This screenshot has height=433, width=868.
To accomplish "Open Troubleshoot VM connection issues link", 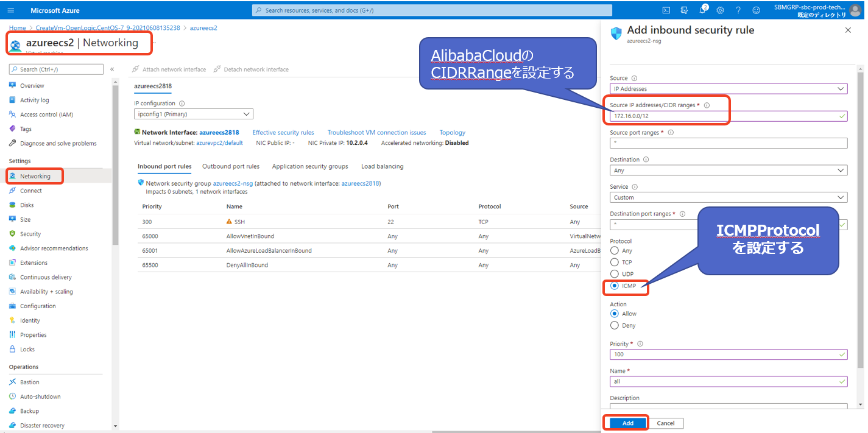I will pyautogui.click(x=376, y=132).
